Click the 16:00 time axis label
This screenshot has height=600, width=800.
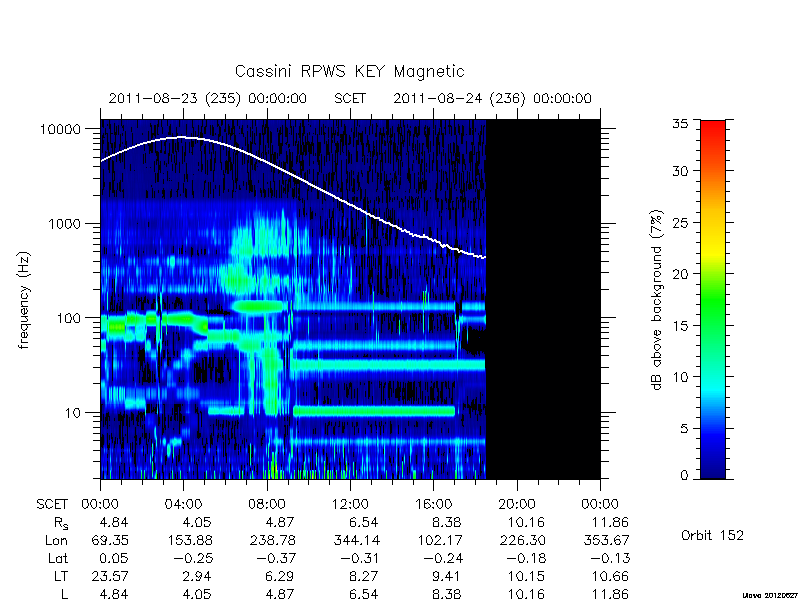433,505
